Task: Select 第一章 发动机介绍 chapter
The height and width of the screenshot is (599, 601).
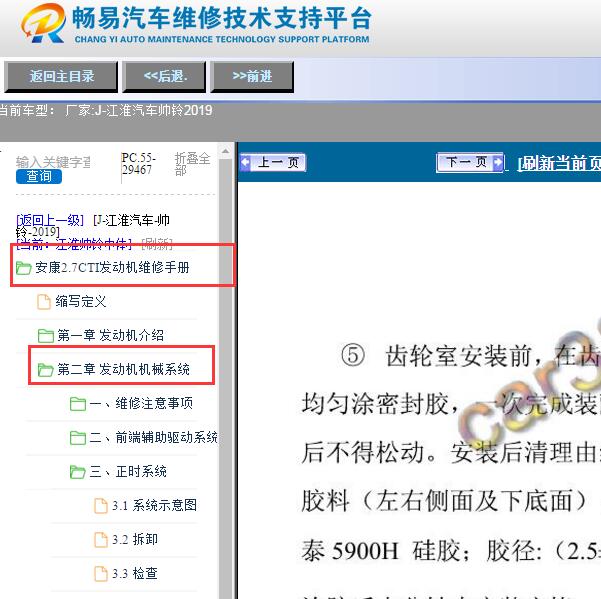Action: tap(110, 335)
